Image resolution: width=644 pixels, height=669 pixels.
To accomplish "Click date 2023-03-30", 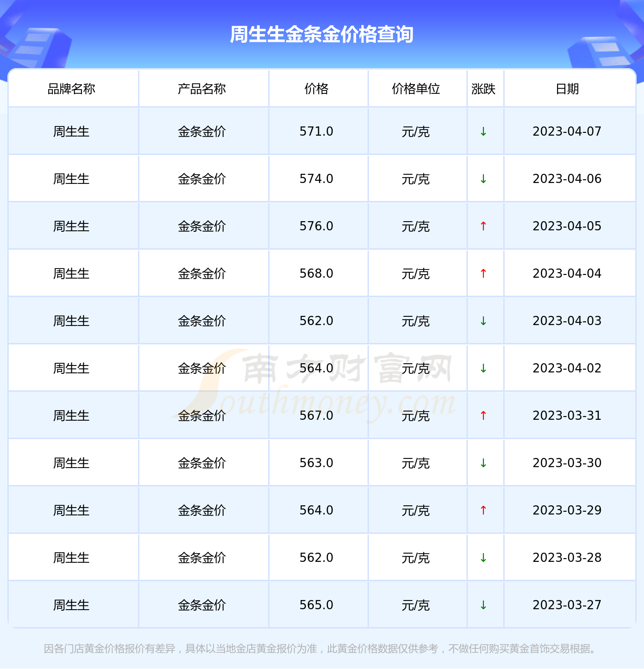I will [x=567, y=463].
